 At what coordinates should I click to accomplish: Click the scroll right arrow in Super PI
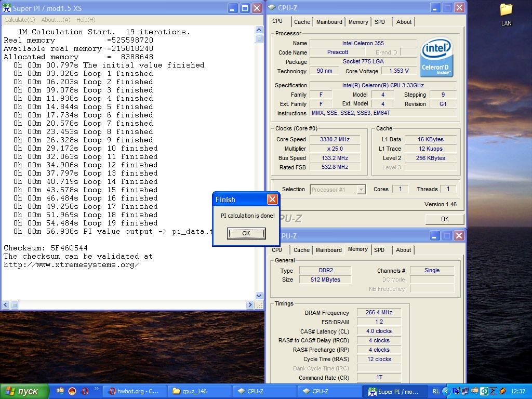pos(250,304)
